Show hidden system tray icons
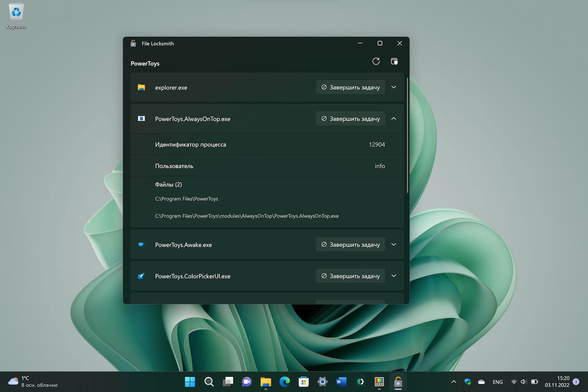This screenshot has height=392, width=588. [454, 382]
